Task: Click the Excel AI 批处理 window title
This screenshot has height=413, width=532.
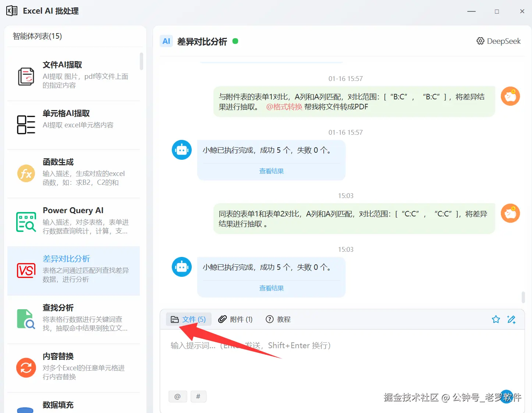Action: pos(51,11)
